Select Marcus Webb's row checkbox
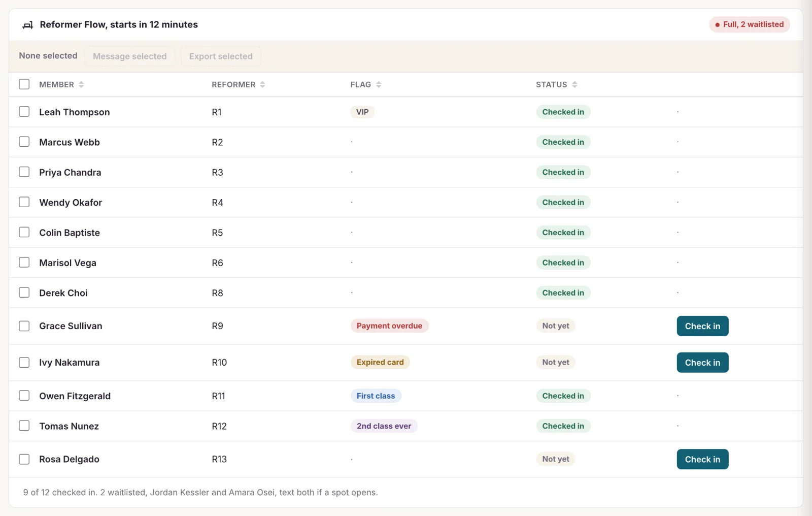812x516 pixels. 24,142
